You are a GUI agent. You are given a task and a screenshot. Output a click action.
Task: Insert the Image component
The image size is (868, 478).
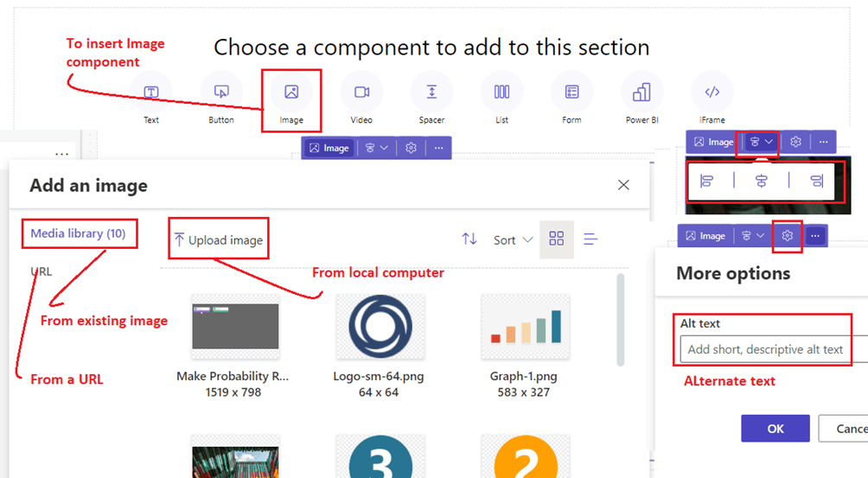(291, 92)
